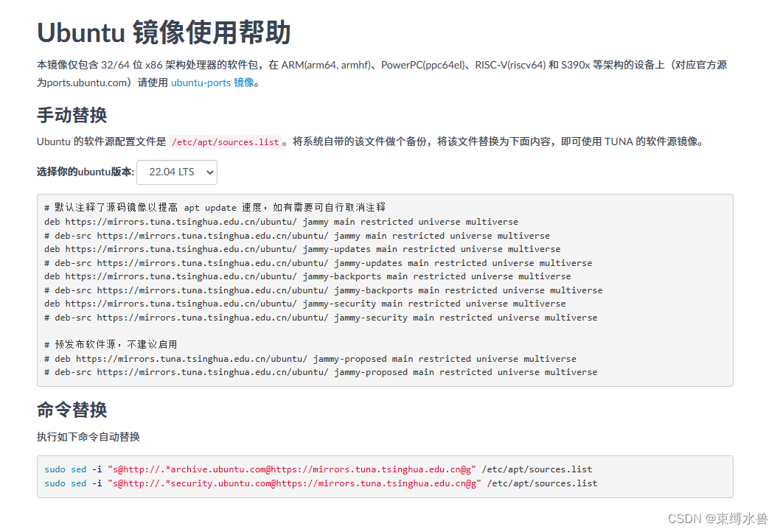Image resolution: width=780 pixels, height=532 pixels.
Task: Click the 手动替换 heading
Action: [x=72, y=115]
